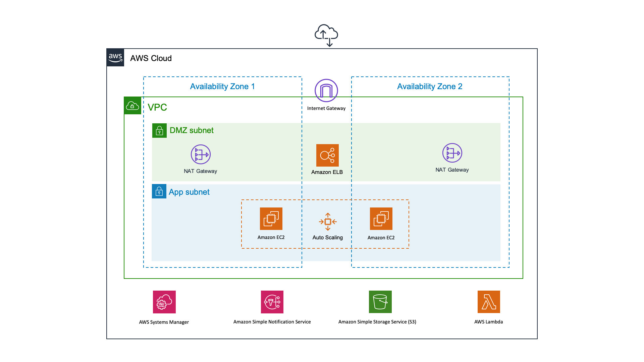Click the Amazon Simple Notification Service icon
Image resolution: width=644 pixels, height=362 pixels.
tap(272, 302)
